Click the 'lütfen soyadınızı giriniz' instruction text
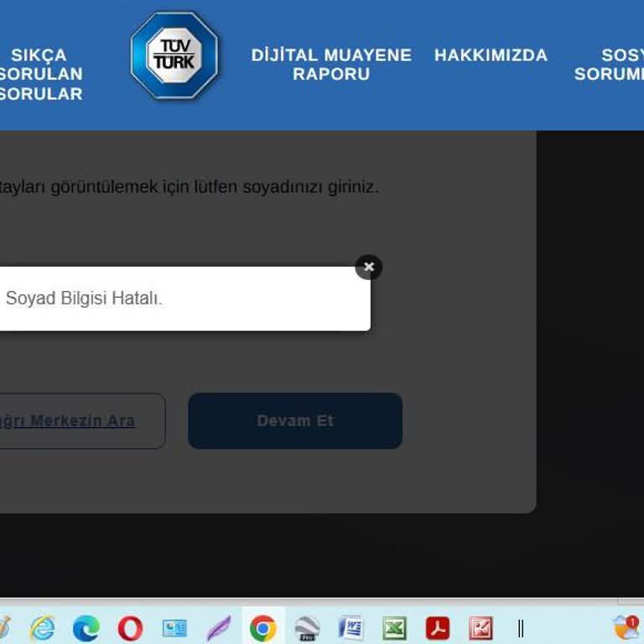Screen dimensions: 644x644 (x=286, y=187)
